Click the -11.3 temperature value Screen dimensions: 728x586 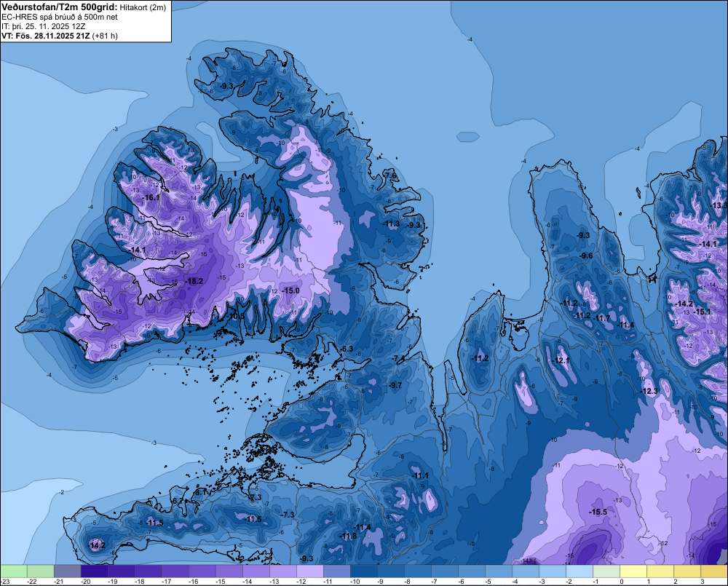391,223
